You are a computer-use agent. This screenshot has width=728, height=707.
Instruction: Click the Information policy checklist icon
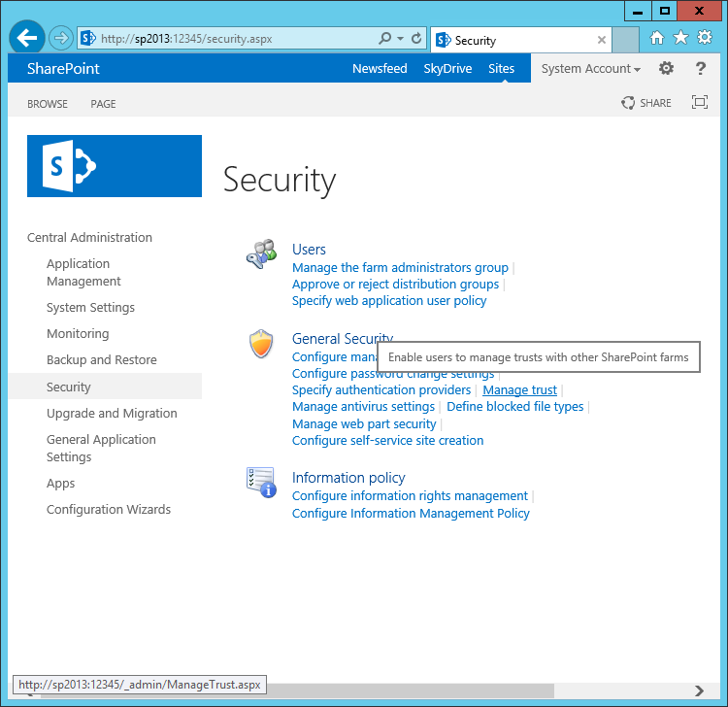coord(261,482)
